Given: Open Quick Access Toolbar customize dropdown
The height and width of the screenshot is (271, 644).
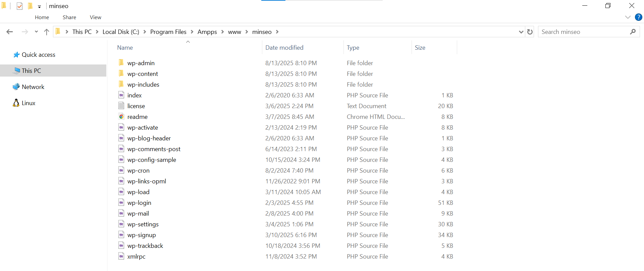Looking at the screenshot, I should click(x=39, y=6).
